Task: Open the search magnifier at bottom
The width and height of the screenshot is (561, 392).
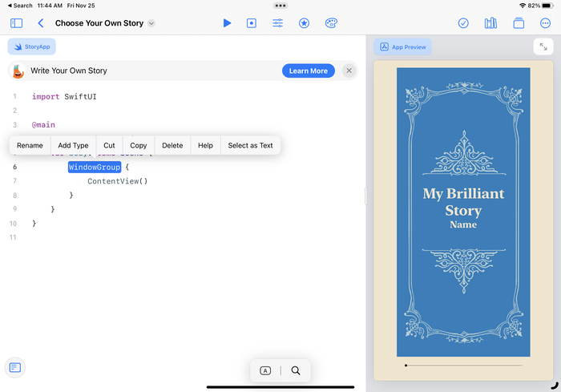Action: pyautogui.click(x=296, y=370)
